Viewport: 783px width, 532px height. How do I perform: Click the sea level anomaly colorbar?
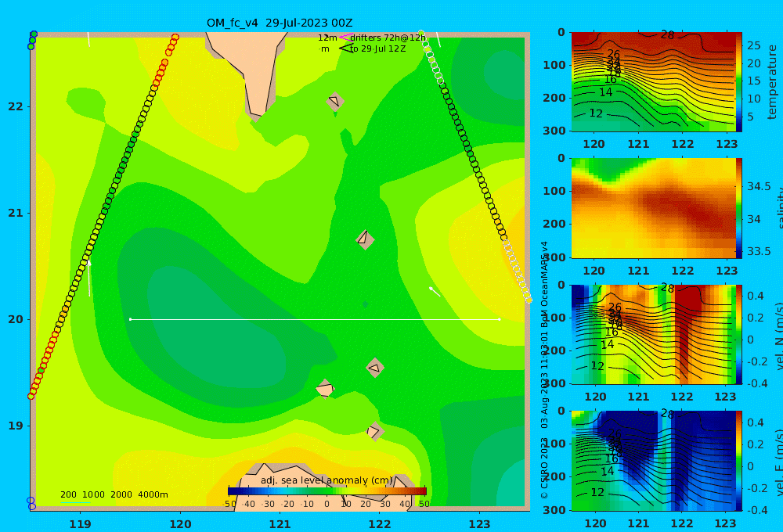coord(327,491)
